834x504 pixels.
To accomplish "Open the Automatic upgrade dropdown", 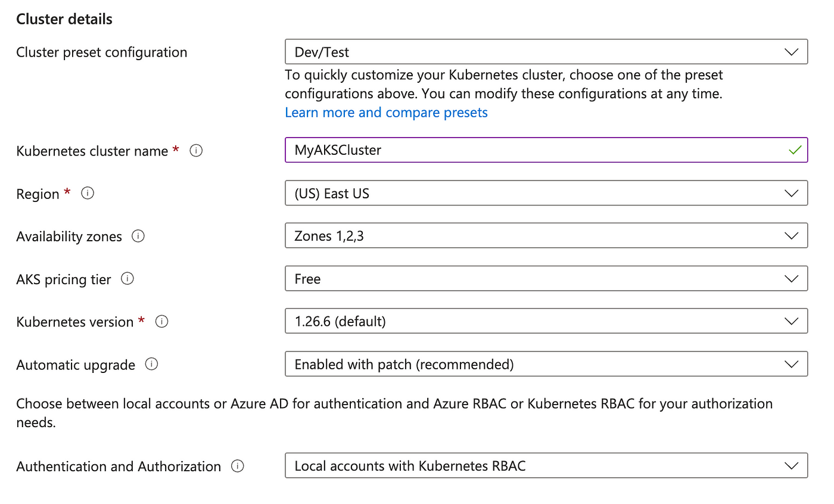I will [x=546, y=364].
